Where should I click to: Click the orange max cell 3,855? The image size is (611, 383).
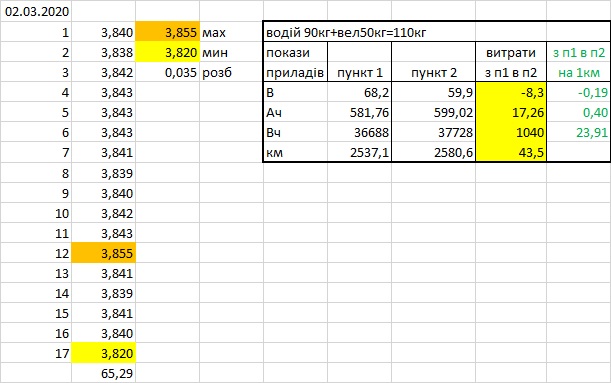(168, 32)
